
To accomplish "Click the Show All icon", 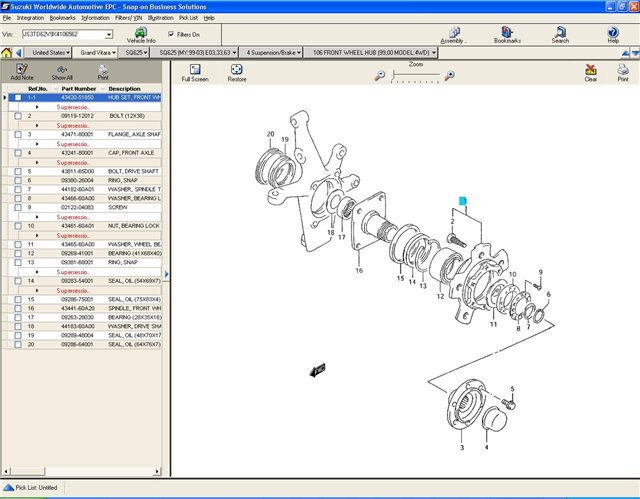I will coord(62,71).
